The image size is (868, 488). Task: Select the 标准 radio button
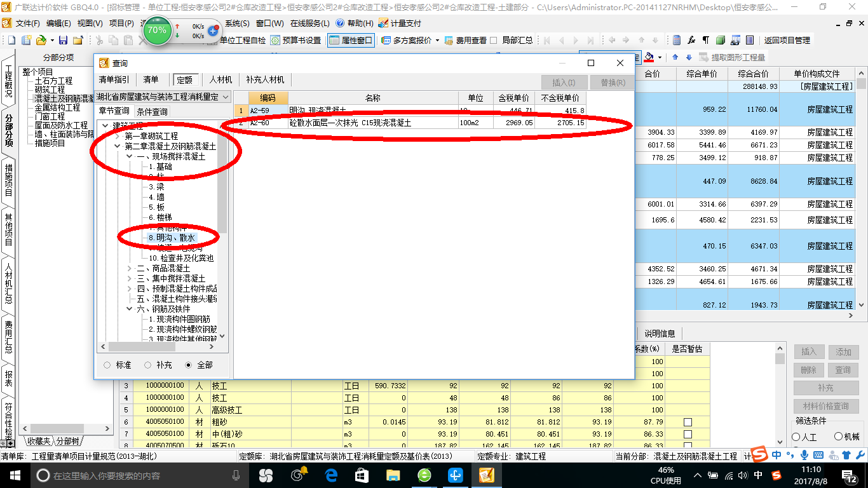coord(107,365)
